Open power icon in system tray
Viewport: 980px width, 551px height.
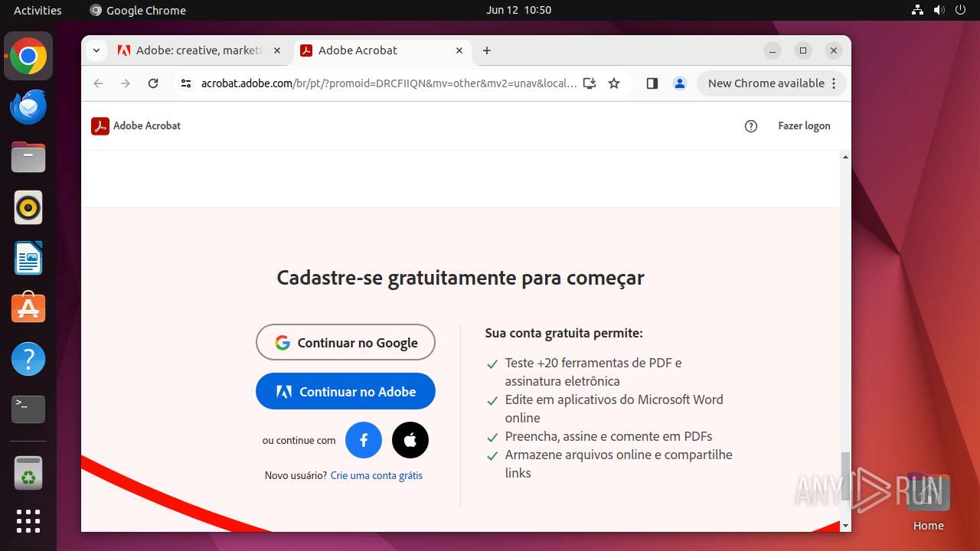pyautogui.click(x=960, y=10)
